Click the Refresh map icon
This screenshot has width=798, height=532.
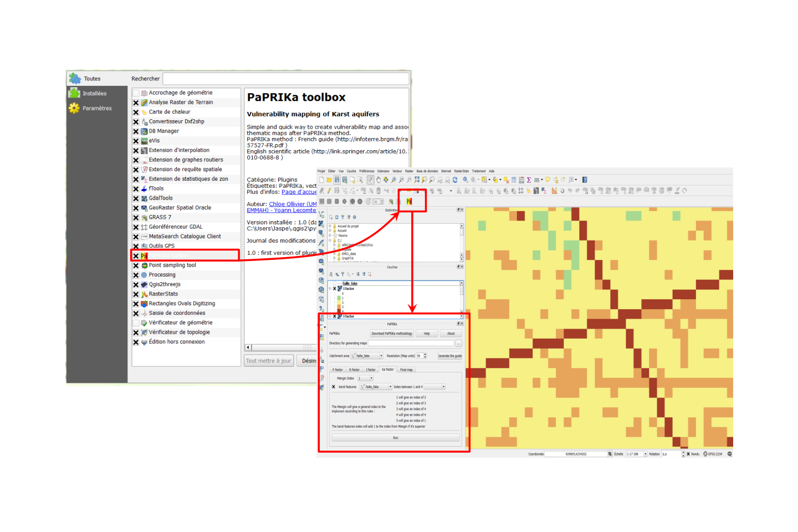click(455, 180)
